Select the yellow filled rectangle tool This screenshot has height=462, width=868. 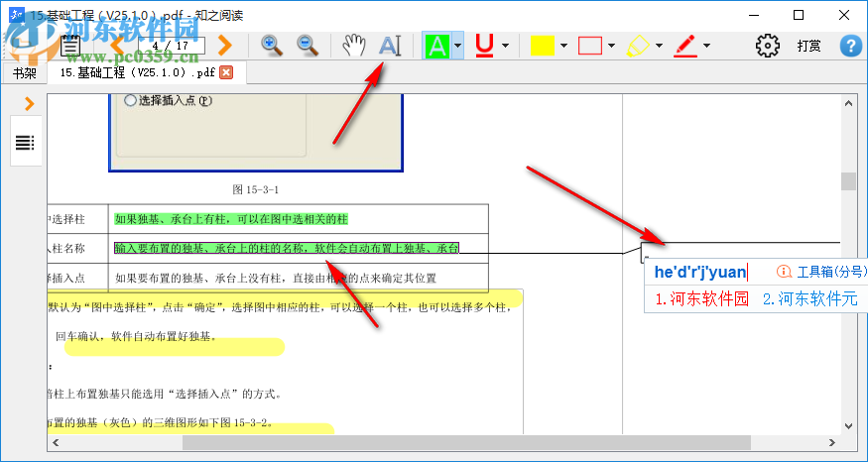pos(542,46)
